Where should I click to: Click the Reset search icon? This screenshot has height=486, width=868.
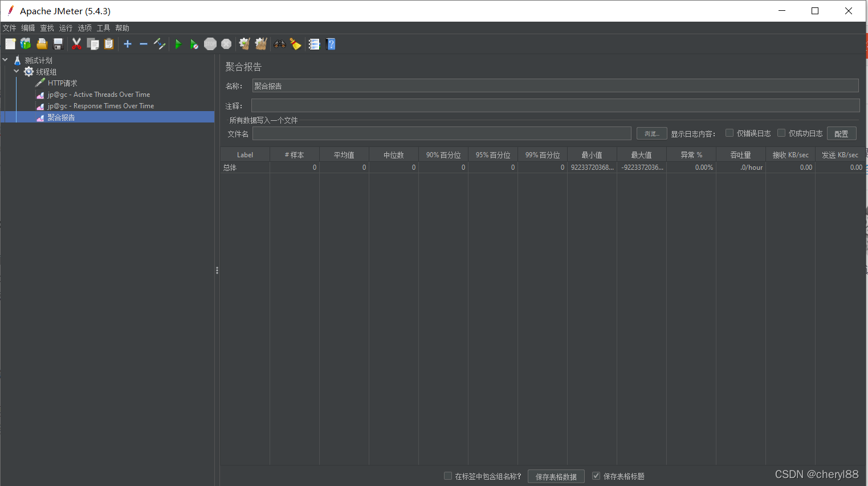[x=295, y=44]
